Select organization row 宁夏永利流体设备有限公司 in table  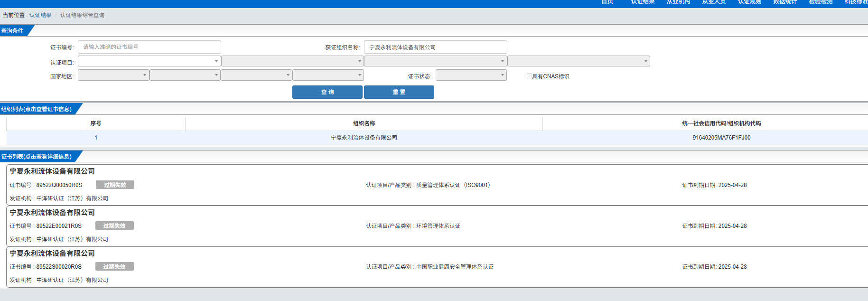364,138
